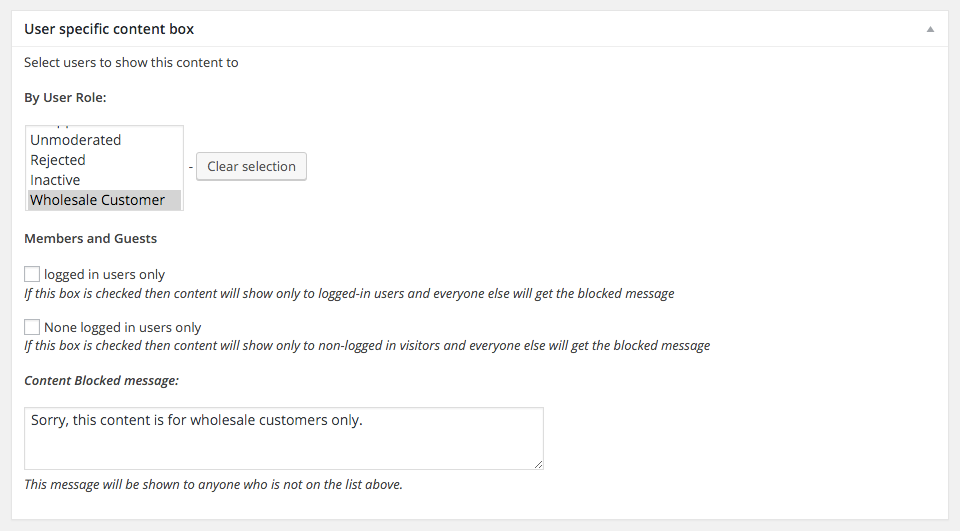Click the 'This message will be shown' note

[x=213, y=485]
